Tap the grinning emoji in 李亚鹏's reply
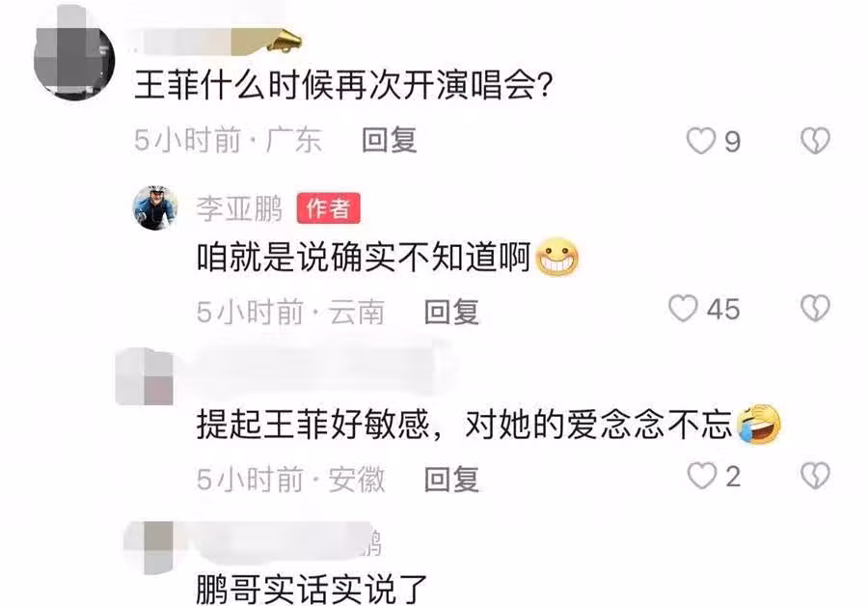 (556, 257)
